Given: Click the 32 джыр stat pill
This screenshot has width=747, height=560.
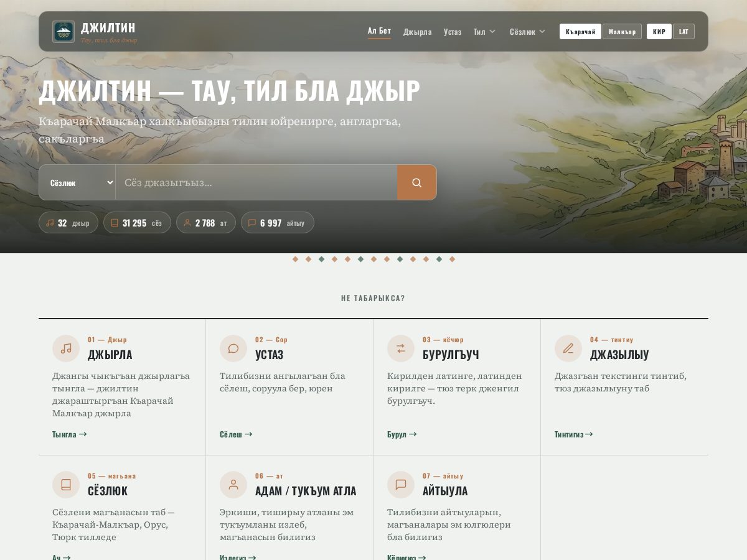Looking at the screenshot, I should pyautogui.click(x=68, y=223).
